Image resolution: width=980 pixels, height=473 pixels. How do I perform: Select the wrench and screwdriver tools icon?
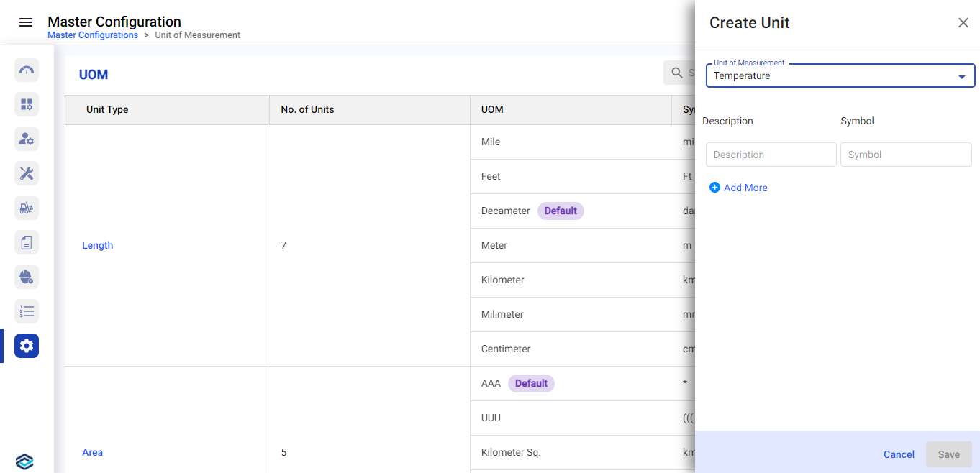(27, 173)
